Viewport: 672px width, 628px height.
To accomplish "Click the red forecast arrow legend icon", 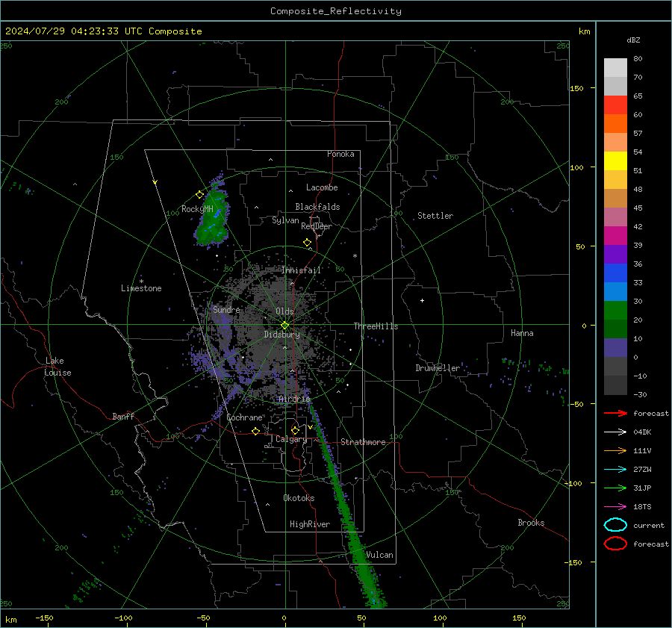I will pyautogui.click(x=615, y=413).
